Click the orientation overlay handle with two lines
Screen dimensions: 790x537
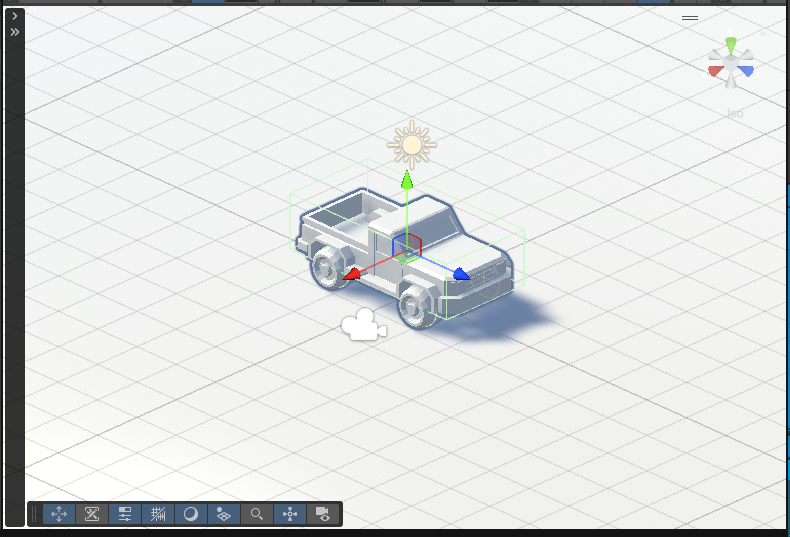click(x=690, y=18)
